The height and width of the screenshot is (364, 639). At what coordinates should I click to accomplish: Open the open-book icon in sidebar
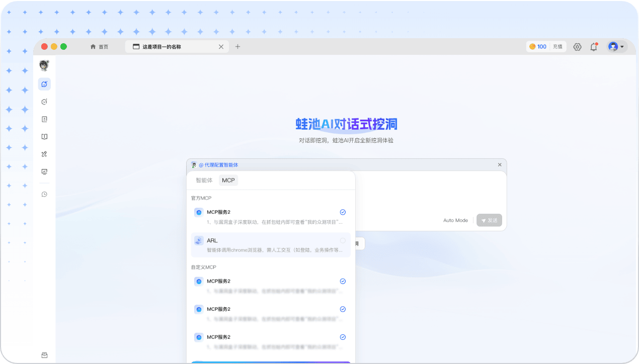click(x=44, y=137)
